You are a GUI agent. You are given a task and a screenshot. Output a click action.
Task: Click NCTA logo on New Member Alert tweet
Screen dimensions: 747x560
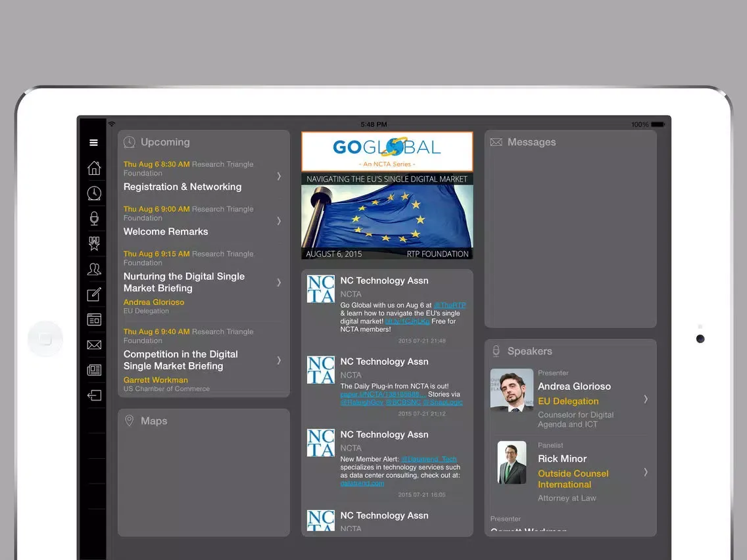point(320,443)
